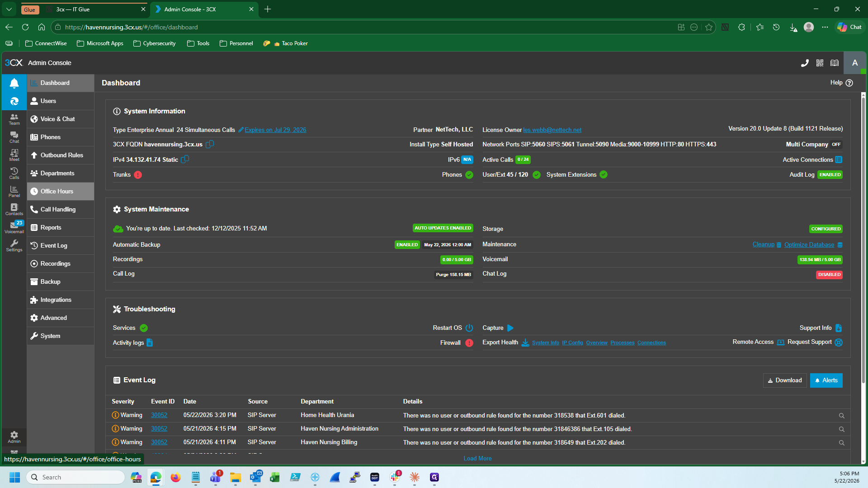The width and height of the screenshot is (868, 488).
Task: Click the Request Support lifebuoy icon
Action: (839, 343)
